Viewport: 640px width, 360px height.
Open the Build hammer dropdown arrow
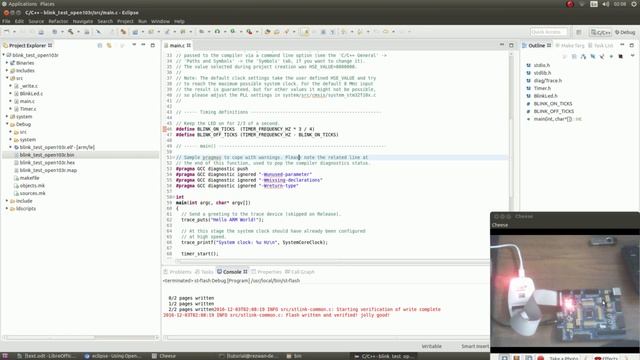[78, 31]
